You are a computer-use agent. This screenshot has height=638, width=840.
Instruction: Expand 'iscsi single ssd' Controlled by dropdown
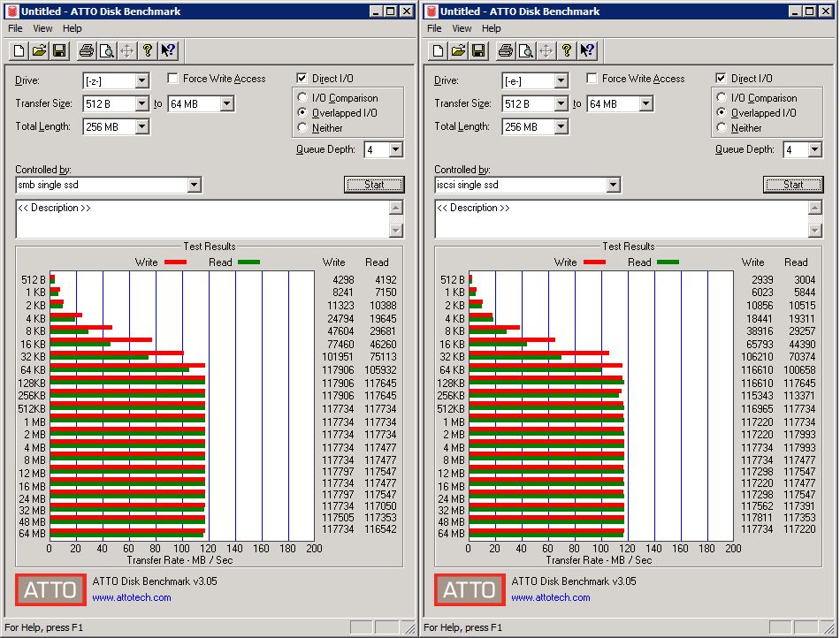click(614, 186)
